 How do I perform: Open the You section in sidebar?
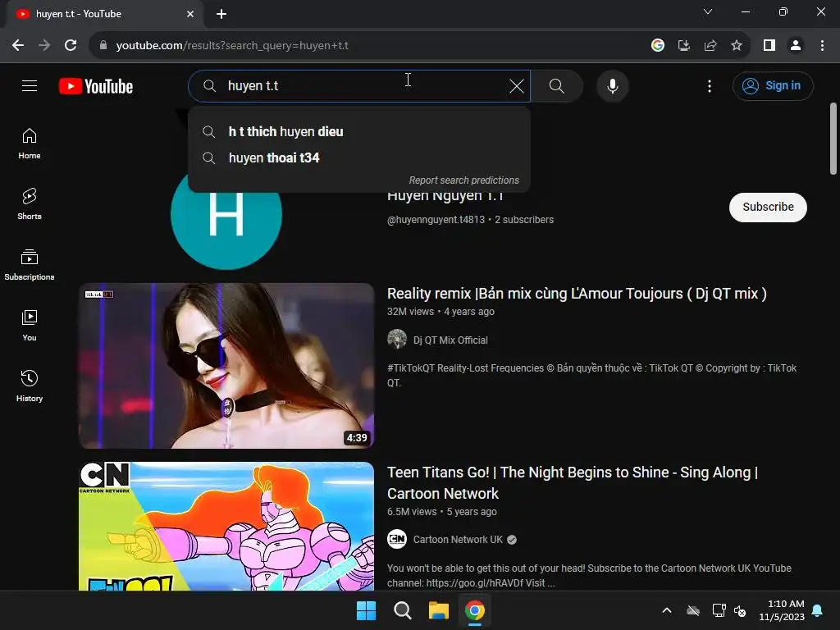coord(30,325)
